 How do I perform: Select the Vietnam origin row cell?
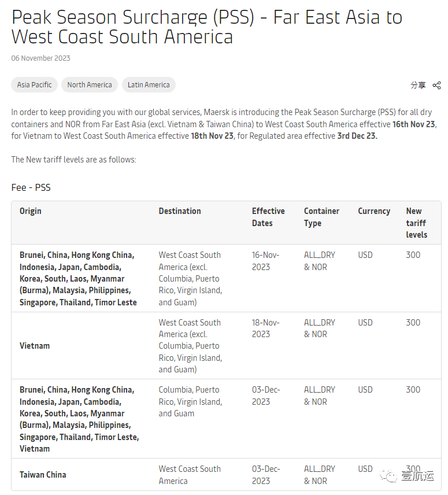35,346
